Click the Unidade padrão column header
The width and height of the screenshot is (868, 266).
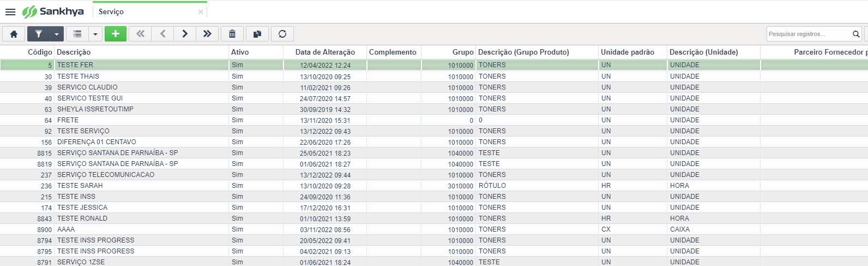[x=632, y=52]
